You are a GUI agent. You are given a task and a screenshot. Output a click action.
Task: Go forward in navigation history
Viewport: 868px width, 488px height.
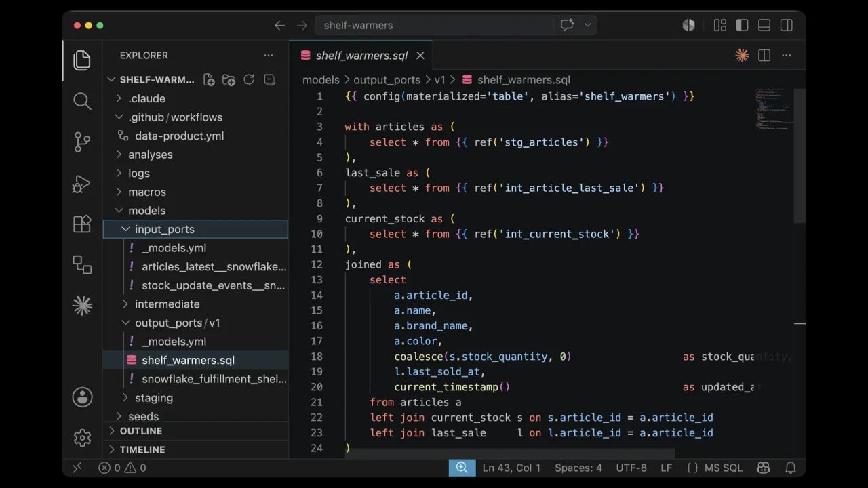[302, 25]
